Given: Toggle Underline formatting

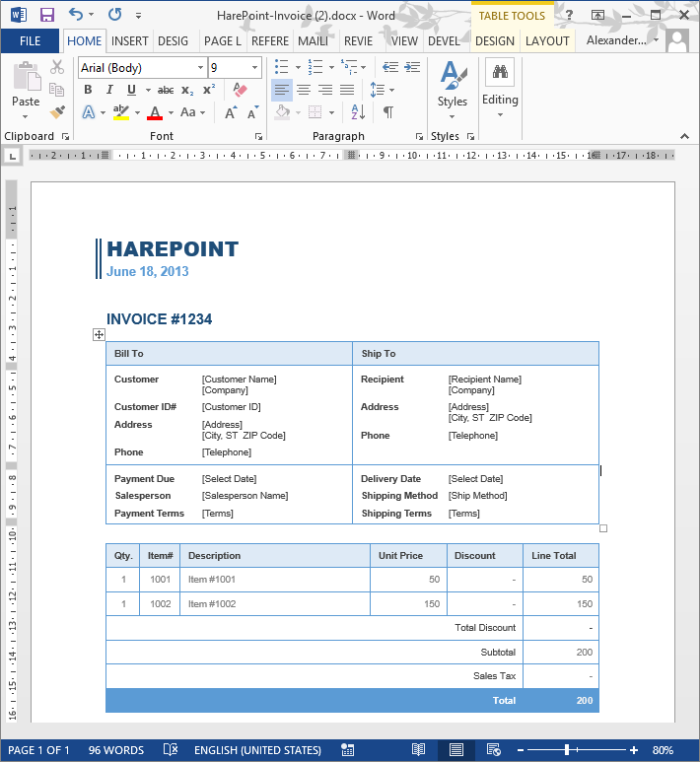Looking at the screenshot, I should (x=131, y=90).
